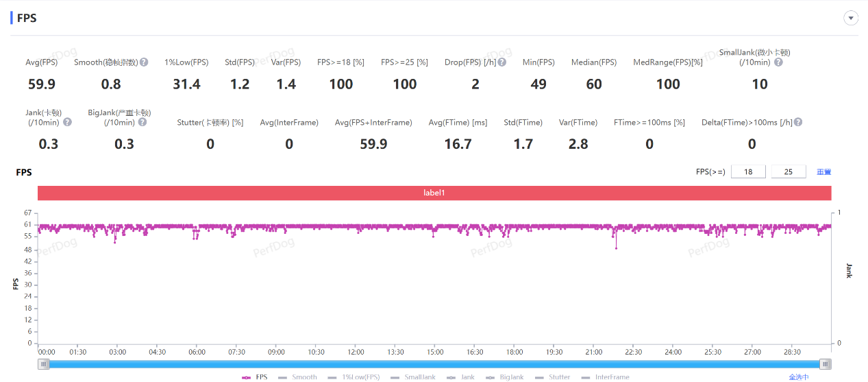Toggle Stutter series in chart legend
Image resolution: width=868 pixels, height=382 pixels.
[x=552, y=377]
